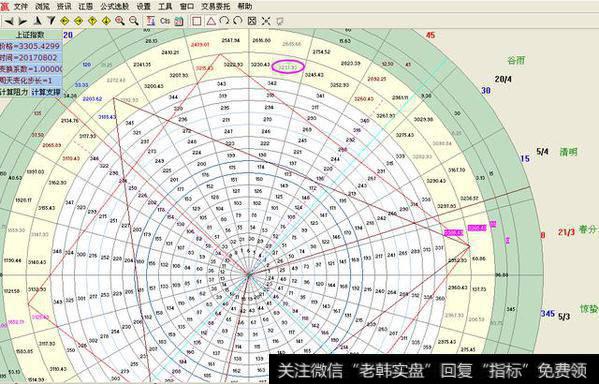The image size is (599, 384).
Task: Click the blue 15 degree label
Action: tap(525, 159)
